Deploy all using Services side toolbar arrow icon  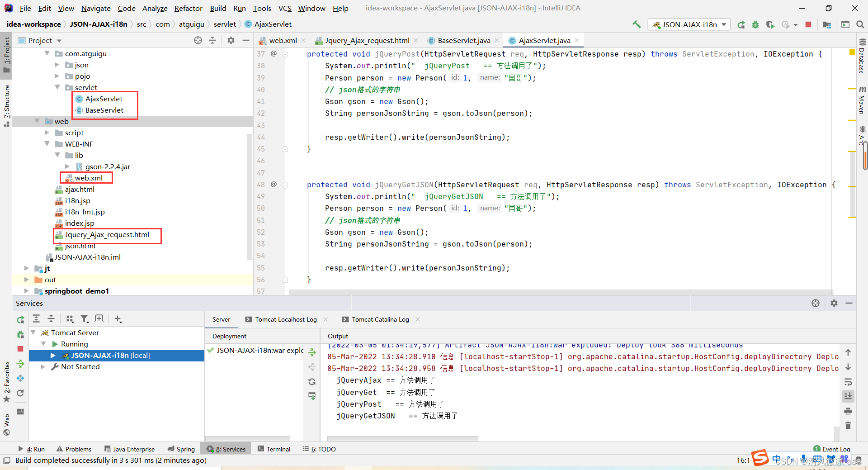pyautogui.click(x=20, y=363)
